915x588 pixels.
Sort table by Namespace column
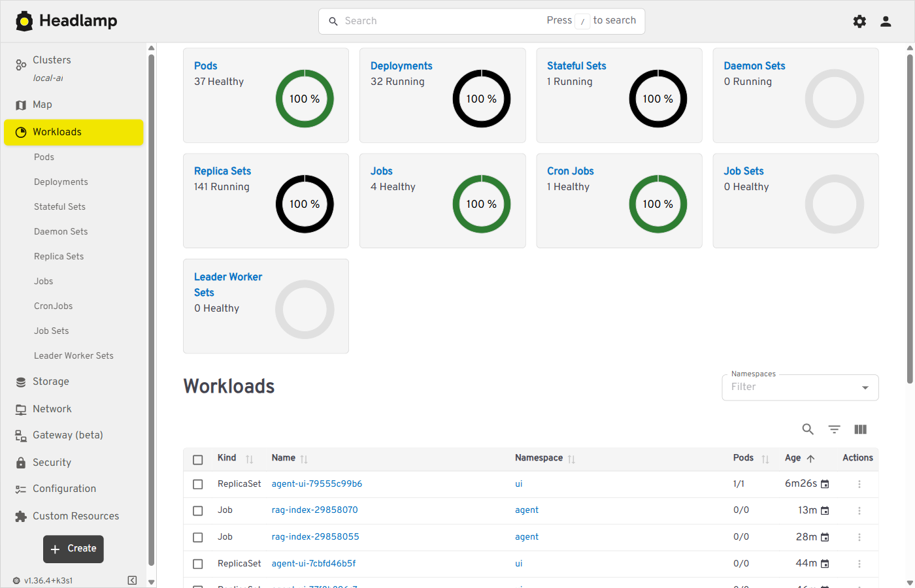click(x=571, y=459)
